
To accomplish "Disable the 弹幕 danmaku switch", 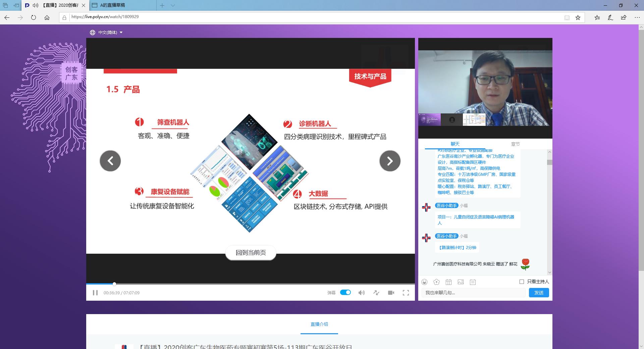I will 346,292.
